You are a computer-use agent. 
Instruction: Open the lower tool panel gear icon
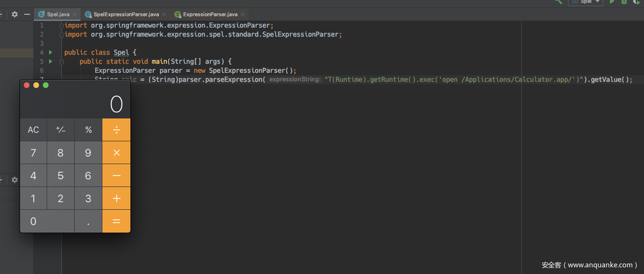click(14, 180)
